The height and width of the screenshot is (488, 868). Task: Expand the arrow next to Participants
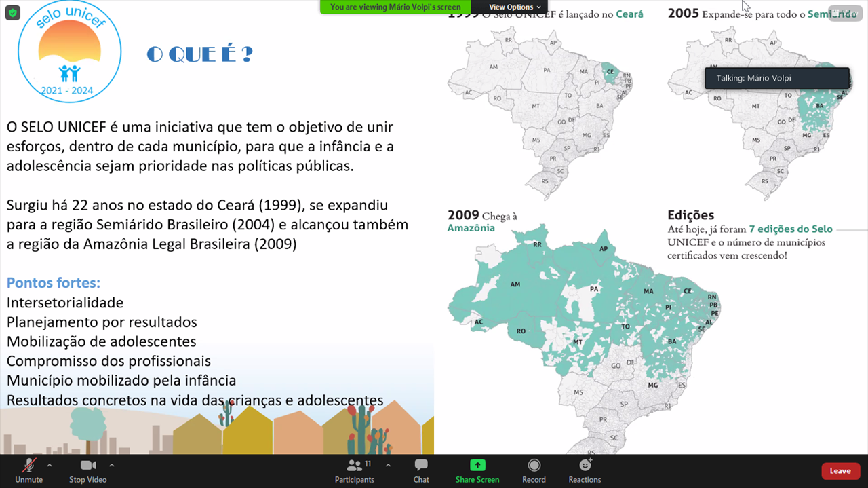[388, 466]
